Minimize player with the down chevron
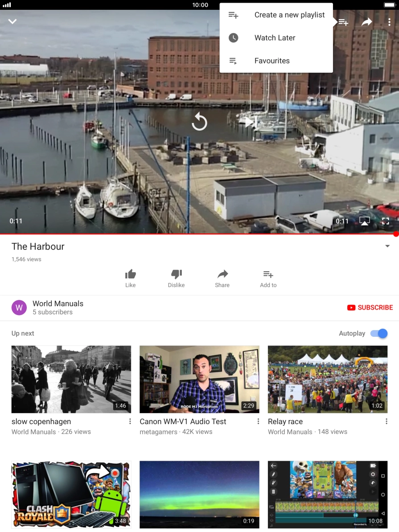 12,21
